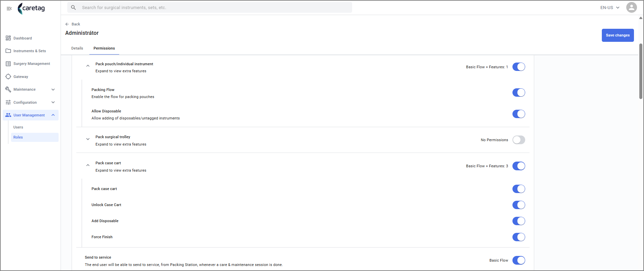Select the Permissions tab
Image resolution: width=644 pixels, height=271 pixels.
(x=104, y=48)
